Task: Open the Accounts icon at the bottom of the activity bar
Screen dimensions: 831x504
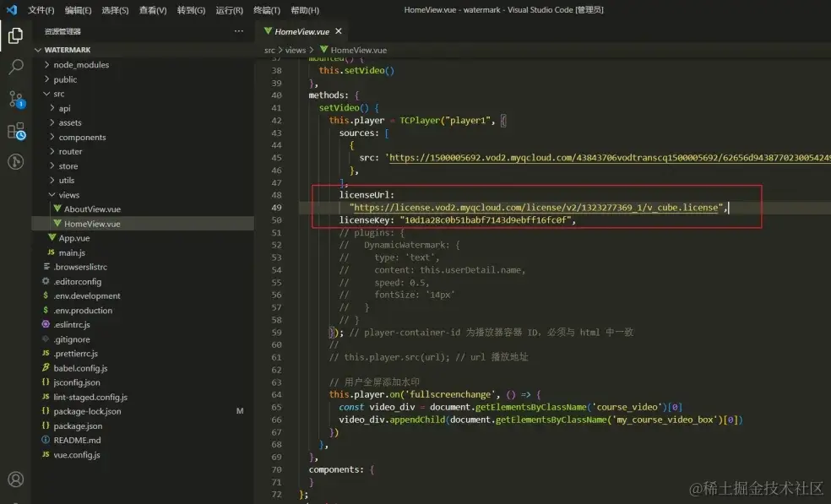Action: [x=15, y=479]
